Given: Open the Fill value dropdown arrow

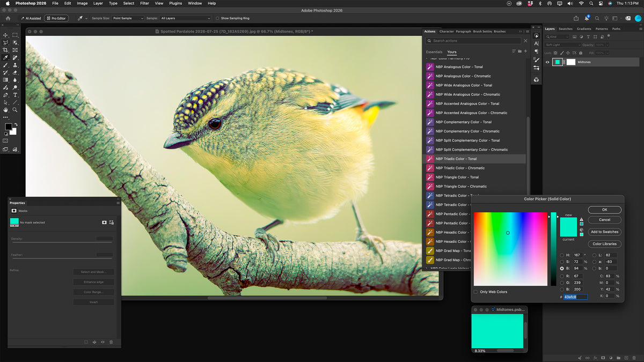Looking at the screenshot, I should [x=609, y=53].
